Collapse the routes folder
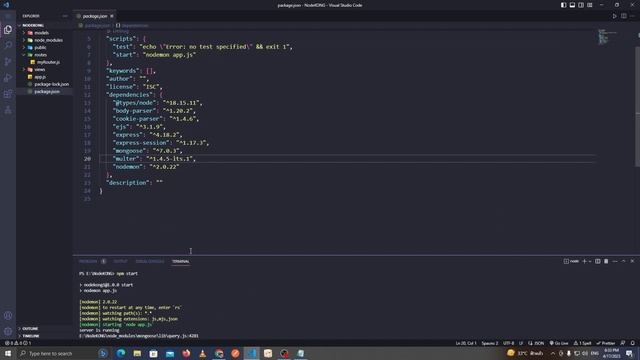 [x=40, y=55]
